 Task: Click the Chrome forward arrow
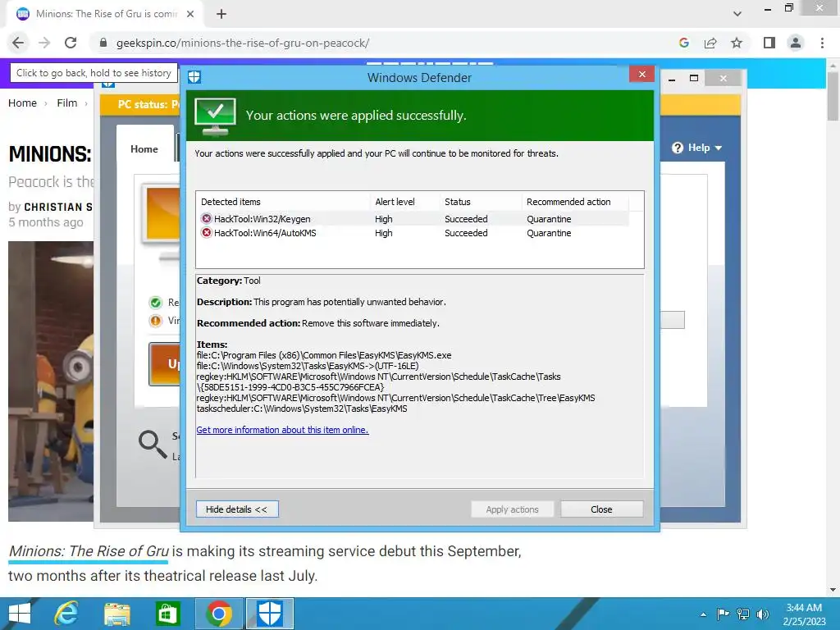(44, 43)
